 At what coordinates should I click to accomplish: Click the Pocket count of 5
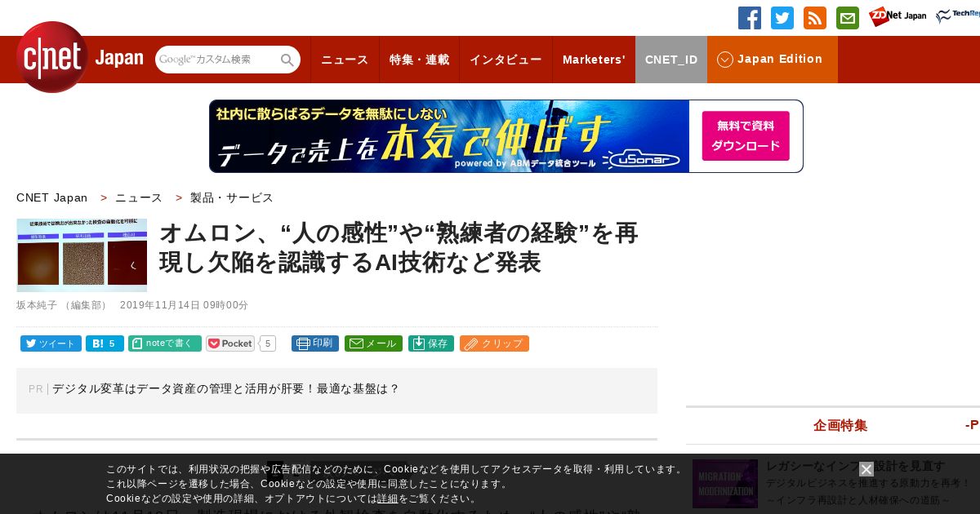pyautogui.click(x=268, y=343)
